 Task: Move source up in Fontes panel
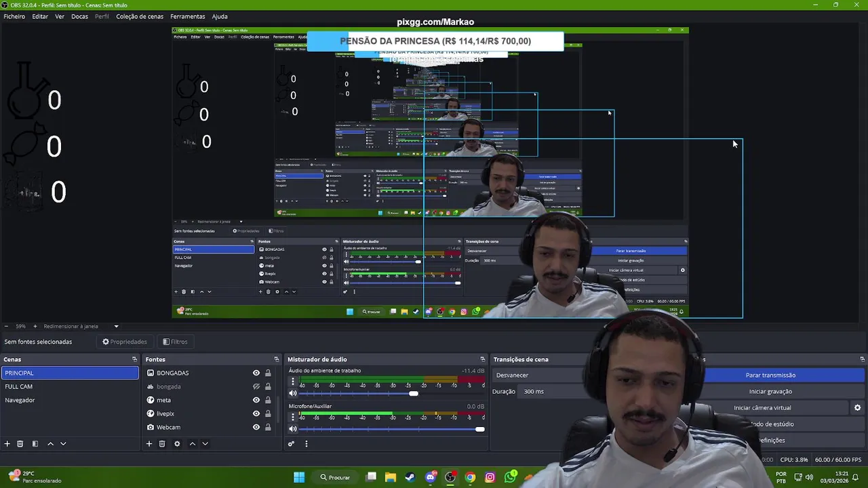tap(192, 444)
